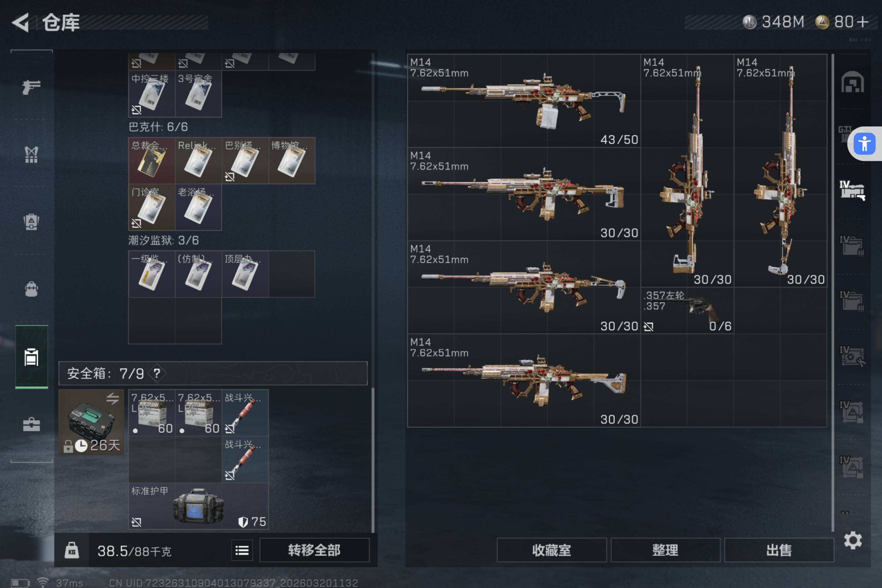The width and height of the screenshot is (882, 588).
Task: Switch to the top stash tab icon
Action: point(852,82)
